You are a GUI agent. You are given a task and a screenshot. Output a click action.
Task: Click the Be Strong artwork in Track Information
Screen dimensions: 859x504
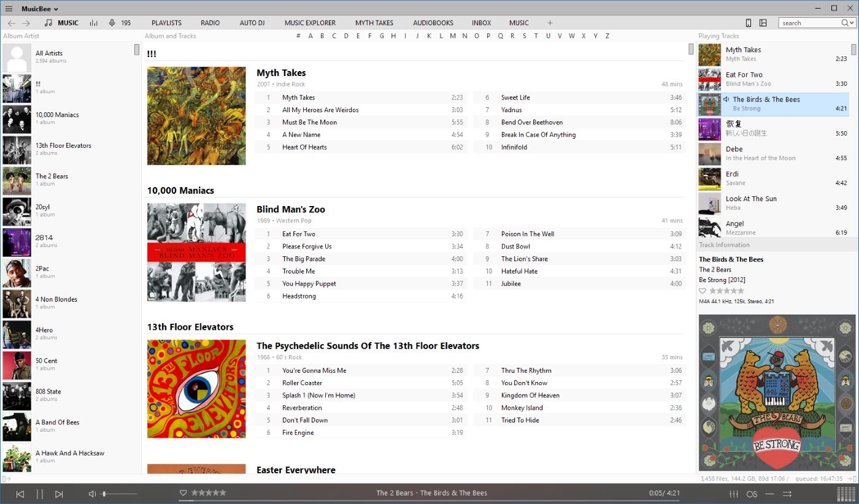click(777, 392)
